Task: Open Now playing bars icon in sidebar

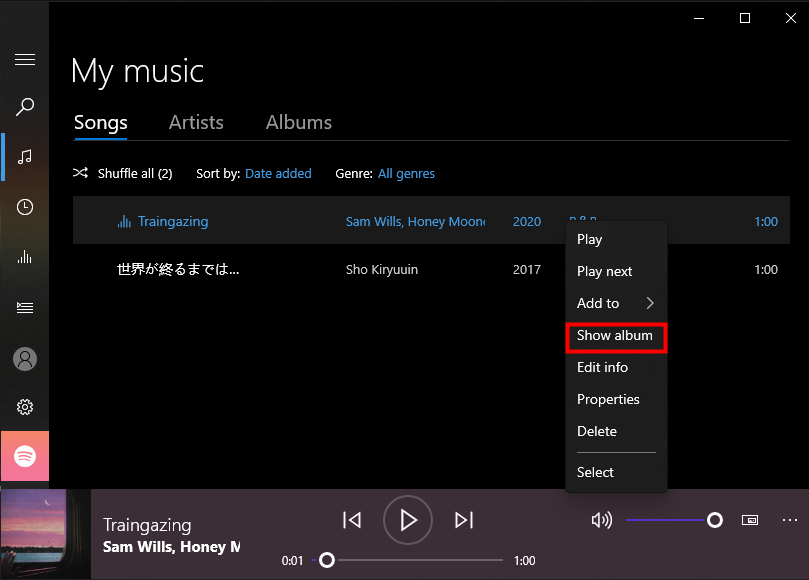Action: [x=25, y=257]
